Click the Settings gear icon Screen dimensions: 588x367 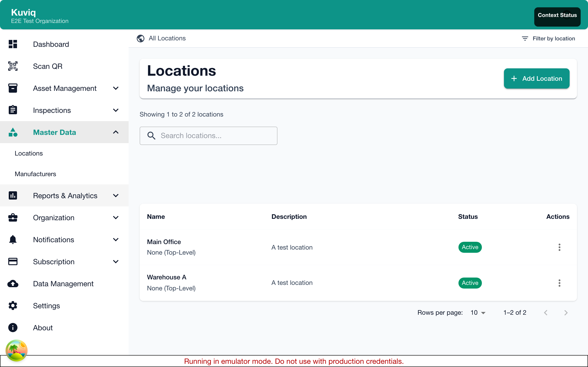point(13,306)
